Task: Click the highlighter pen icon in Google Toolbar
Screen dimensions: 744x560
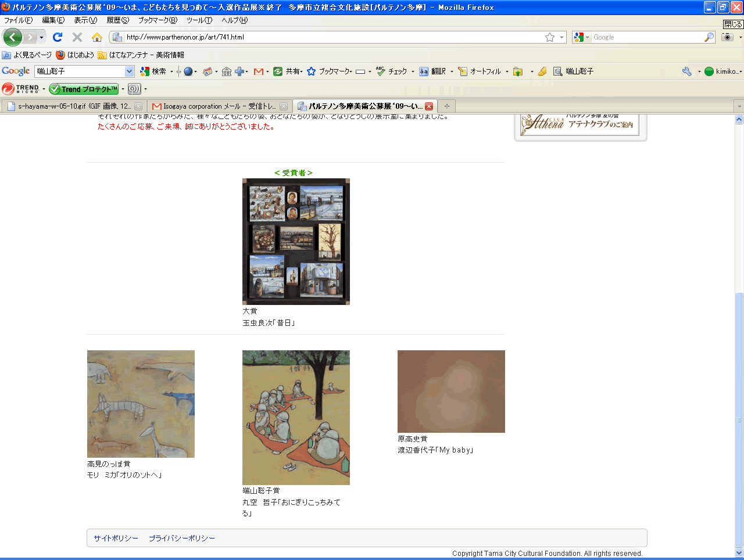Action: point(542,71)
